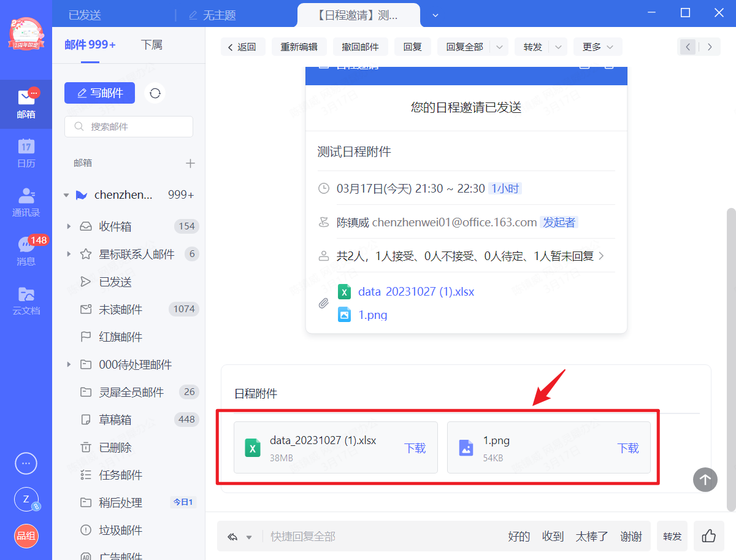This screenshot has width=736, height=560.
Task: Click the 好的 quick reply
Action: [519, 537]
